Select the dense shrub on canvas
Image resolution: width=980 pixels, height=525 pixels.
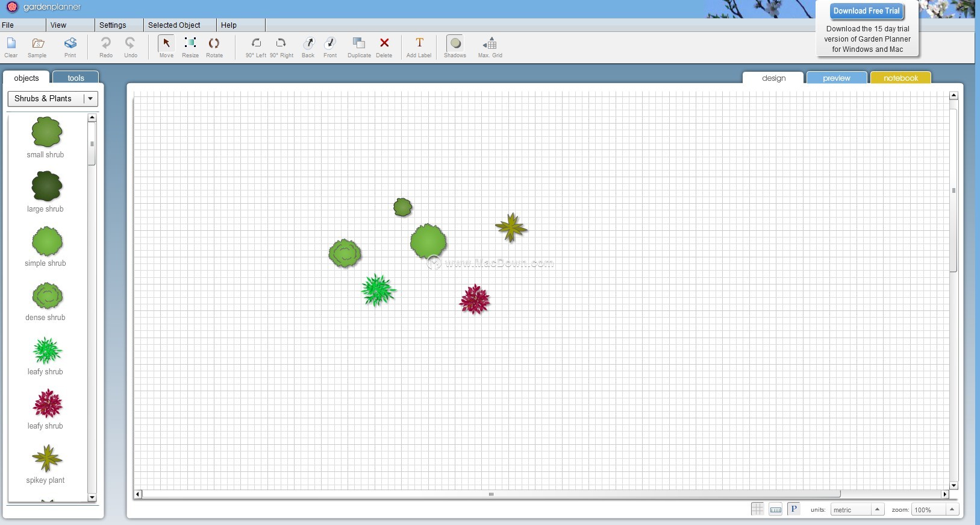pos(345,253)
